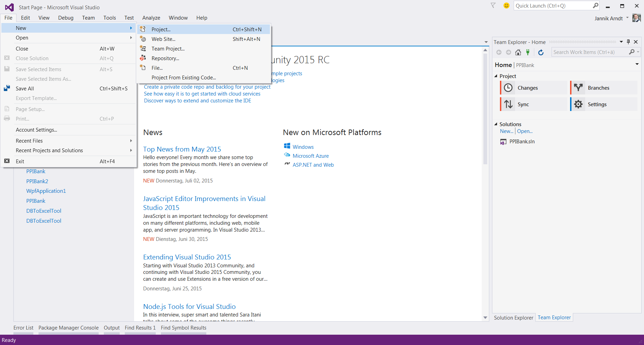Image resolution: width=644 pixels, height=345 pixels.
Task: Click the Team Explorer home icon
Action: [518, 52]
